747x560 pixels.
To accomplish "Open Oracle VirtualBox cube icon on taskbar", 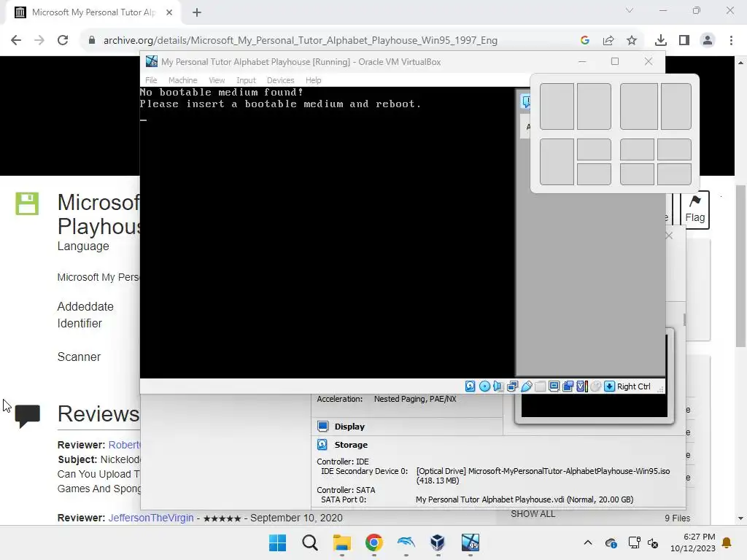I will point(438,542).
